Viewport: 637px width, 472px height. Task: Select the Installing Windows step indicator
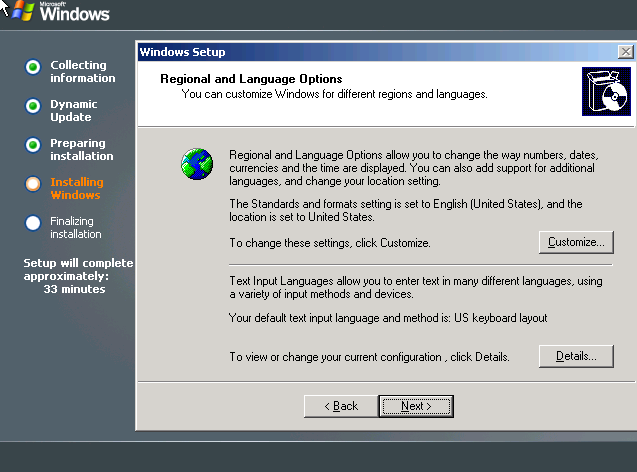[x=33, y=184]
